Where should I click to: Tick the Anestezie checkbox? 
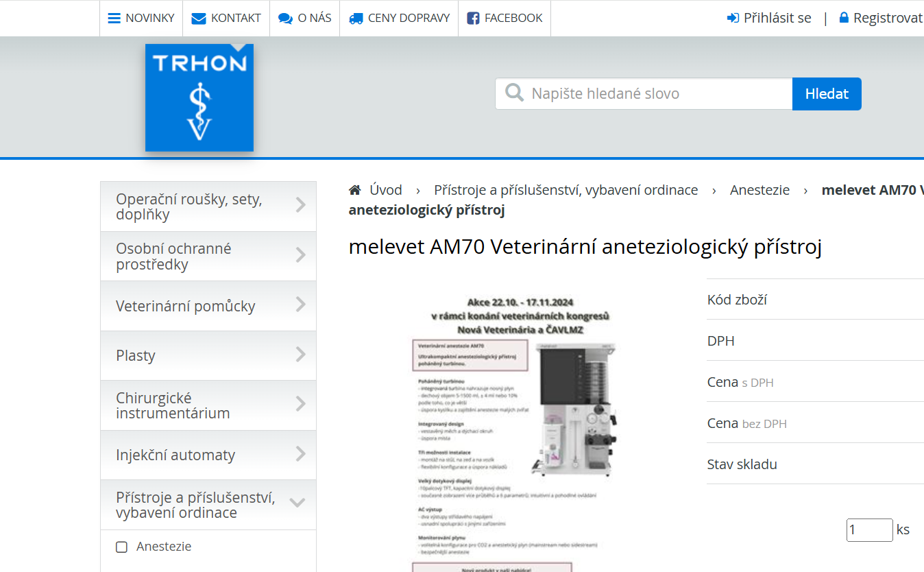tap(122, 547)
